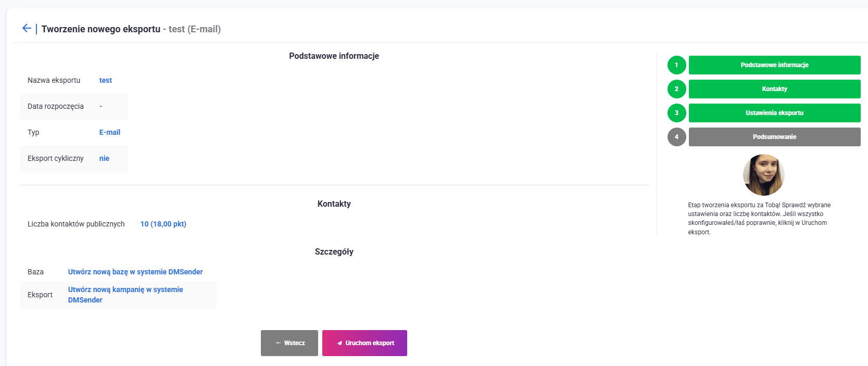Launch export with Uruchom eksport button
868x366 pixels.
point(364,343)
